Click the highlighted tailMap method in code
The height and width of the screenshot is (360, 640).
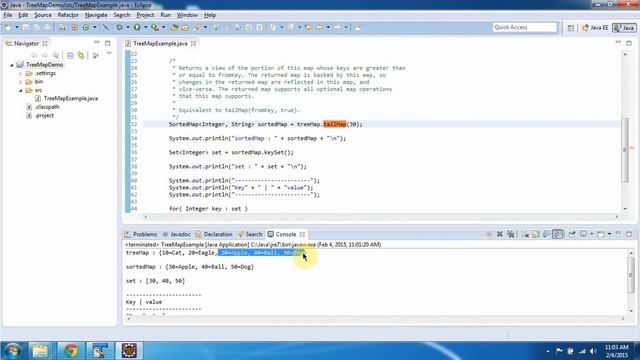tap(335, 124)
